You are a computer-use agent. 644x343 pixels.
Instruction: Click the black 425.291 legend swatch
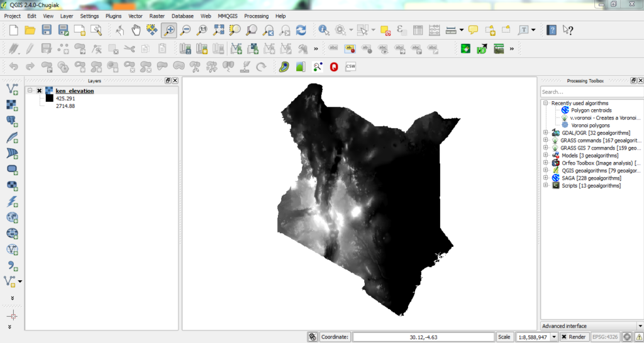(x=49, y=99)
